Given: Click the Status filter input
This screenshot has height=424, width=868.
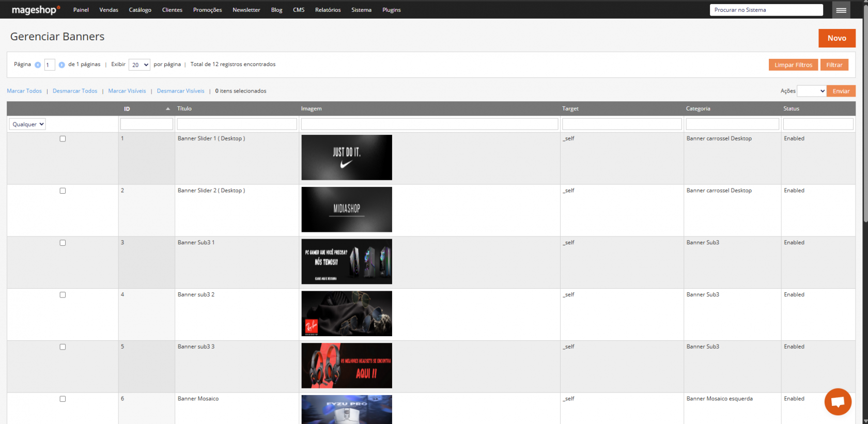Looking at the screenshot, I should coord(818,124).
